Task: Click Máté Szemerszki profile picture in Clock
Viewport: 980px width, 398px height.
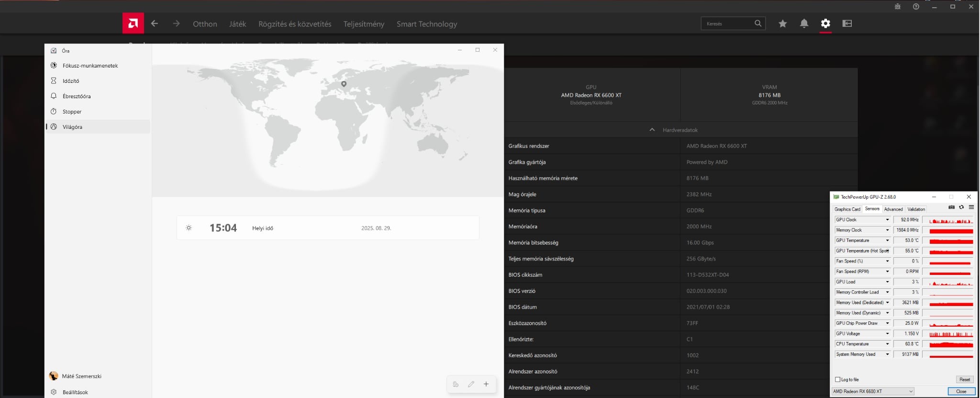Action: coord(54,376)
